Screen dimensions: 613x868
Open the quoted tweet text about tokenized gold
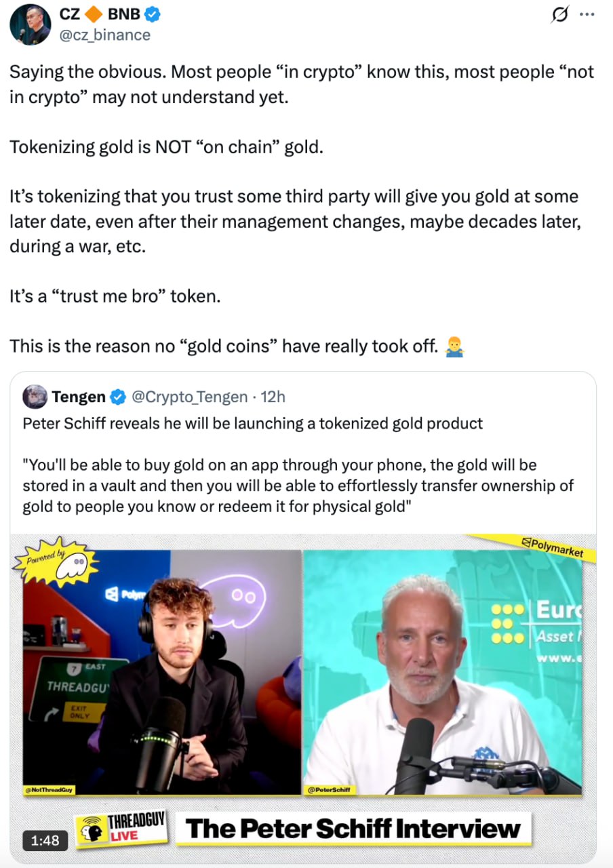(x=298, y=466)
